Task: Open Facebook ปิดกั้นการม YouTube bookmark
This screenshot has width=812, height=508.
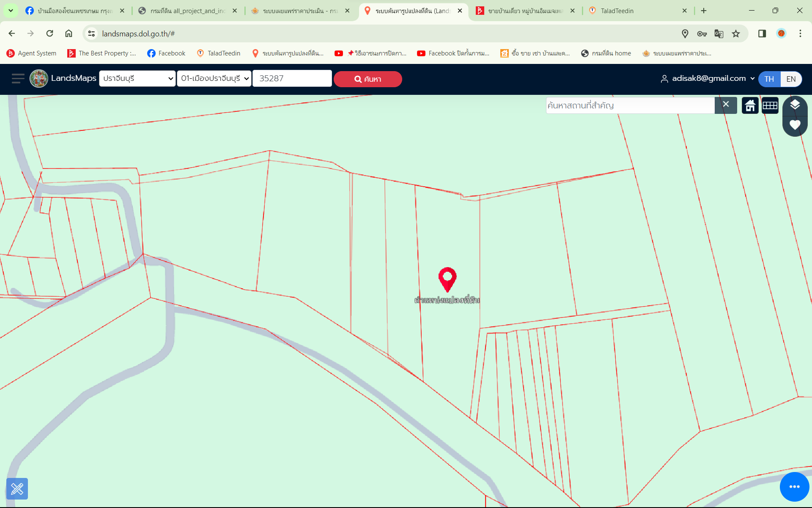Action: [x=453, y=53]
